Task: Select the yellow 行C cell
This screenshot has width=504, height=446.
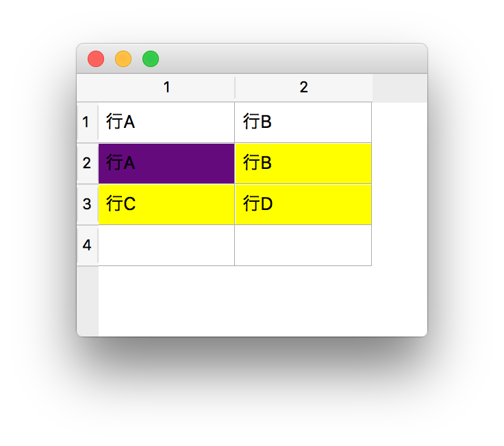Action: tap(166, 205)
